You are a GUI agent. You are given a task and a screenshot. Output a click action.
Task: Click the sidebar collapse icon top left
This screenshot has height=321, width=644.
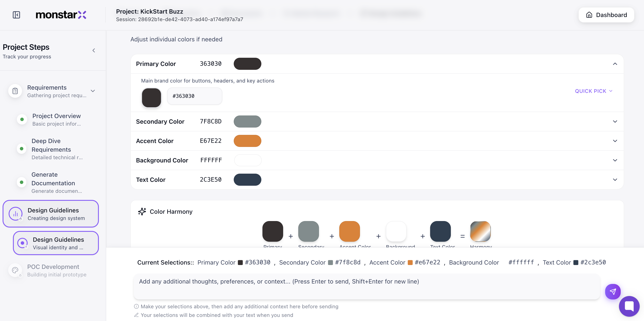(16, 15)
